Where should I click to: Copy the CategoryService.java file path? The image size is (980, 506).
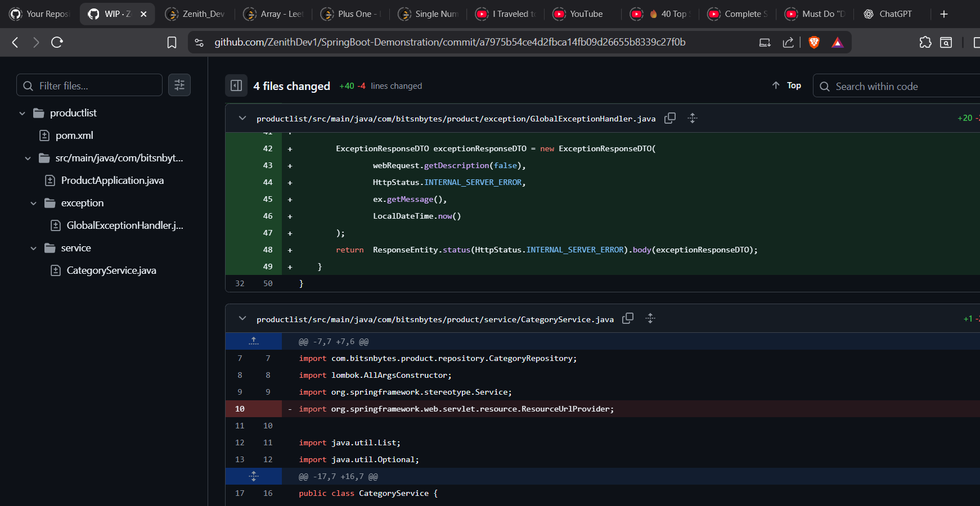point(628,318)
